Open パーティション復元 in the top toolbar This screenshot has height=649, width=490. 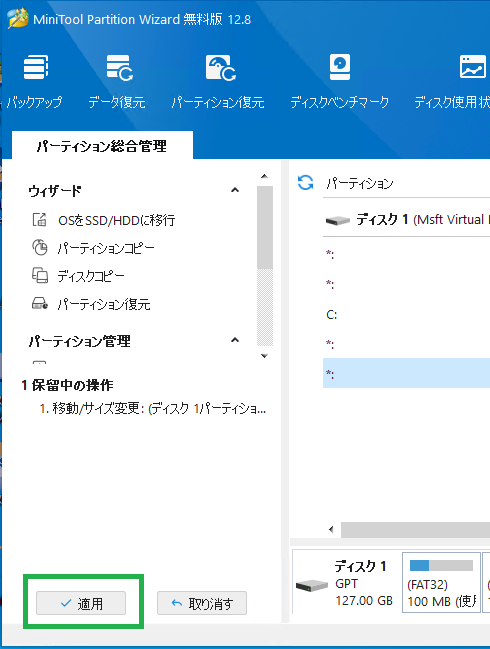tap(218, 81)
